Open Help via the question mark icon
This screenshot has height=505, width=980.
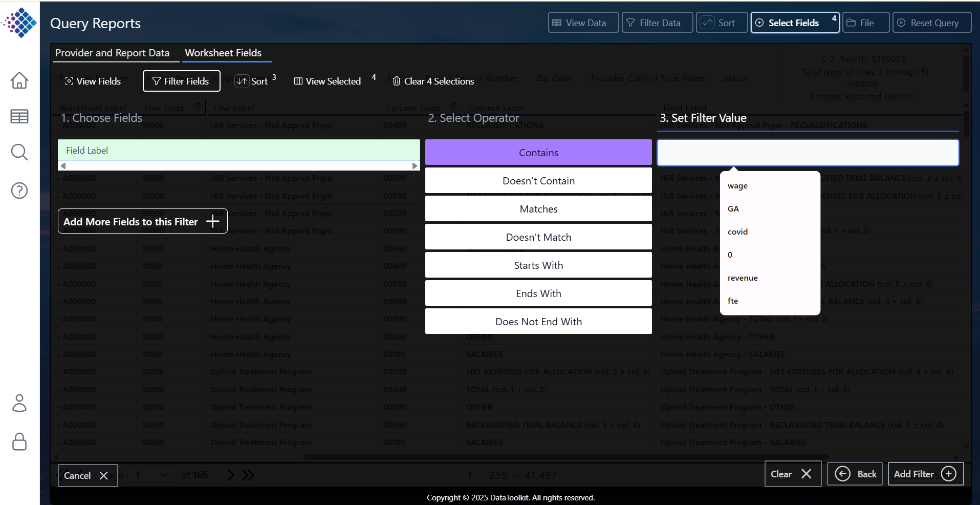(19, 190)
